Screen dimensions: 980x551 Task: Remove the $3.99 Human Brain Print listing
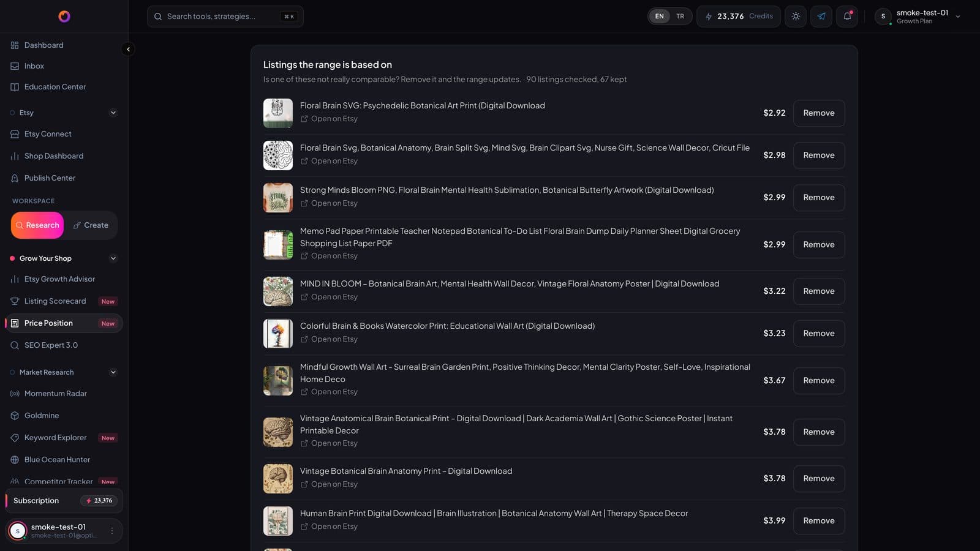pos(819,521)
